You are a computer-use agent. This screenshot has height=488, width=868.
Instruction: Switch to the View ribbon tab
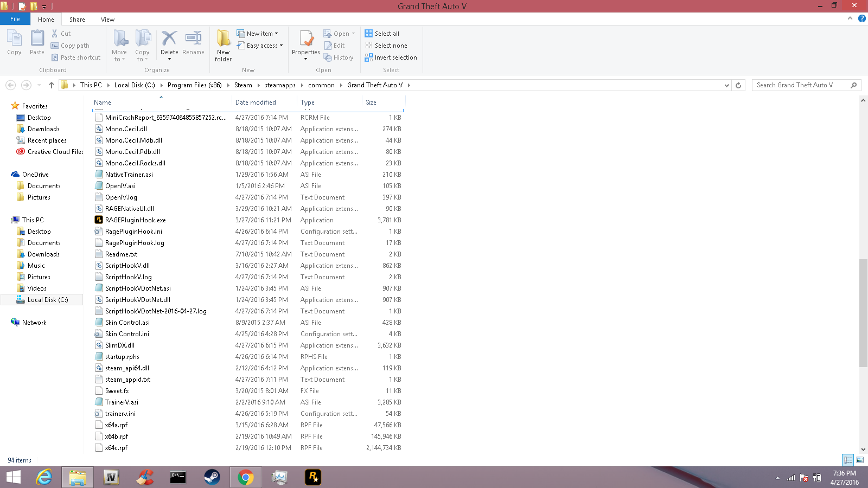tap(107, 20)
